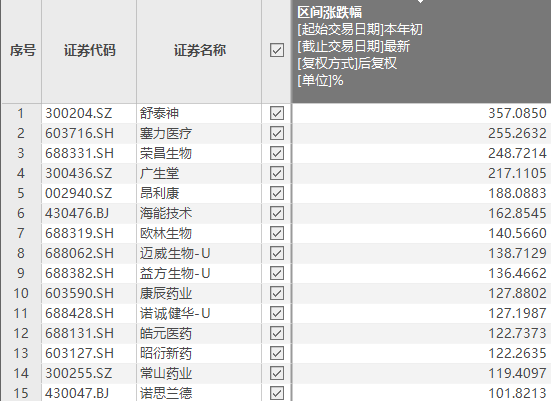This screenshot has width=551, height=401.
Task: Toggle checkbox next to 荣昌生物
Action: [277, 153]
